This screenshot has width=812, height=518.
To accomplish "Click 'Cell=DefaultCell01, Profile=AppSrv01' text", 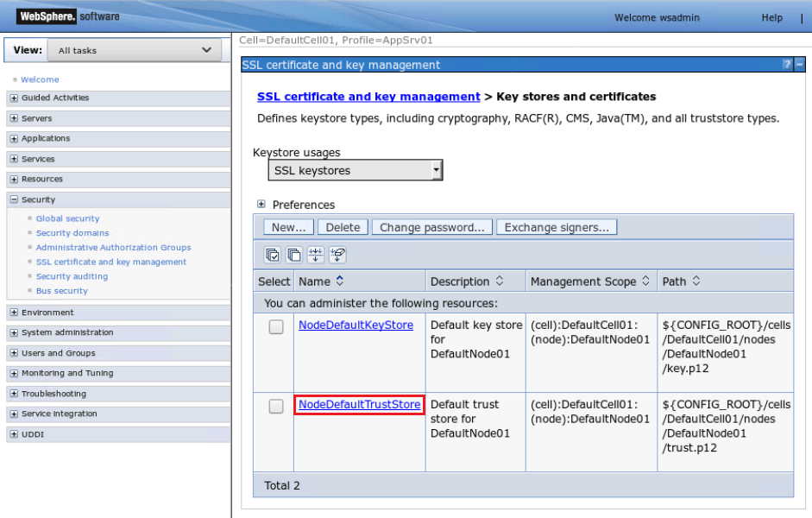I will pos(336,41).
